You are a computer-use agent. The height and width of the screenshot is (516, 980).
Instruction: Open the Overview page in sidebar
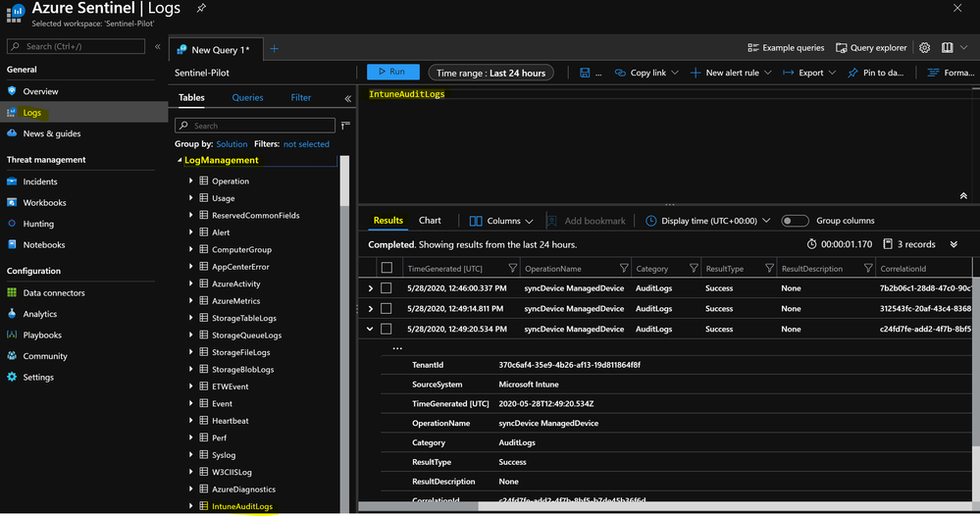40,91
